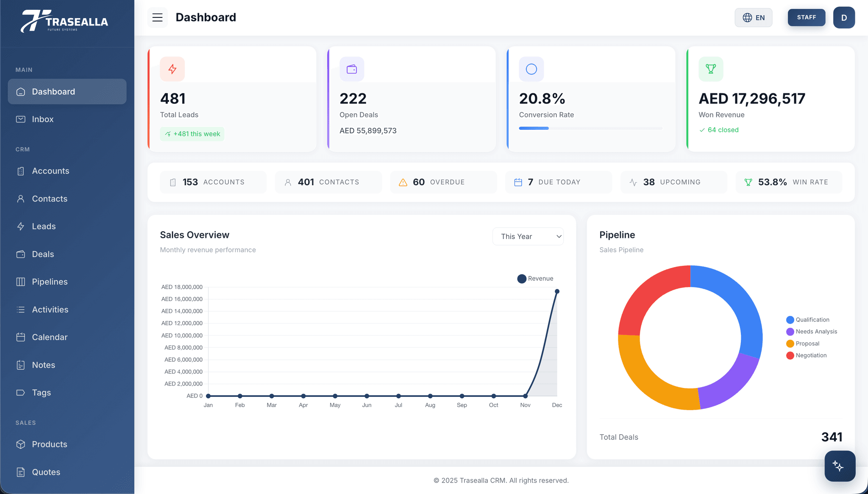Expand the STAFF selector
This screenshot has width=868, height=494.
806,17
